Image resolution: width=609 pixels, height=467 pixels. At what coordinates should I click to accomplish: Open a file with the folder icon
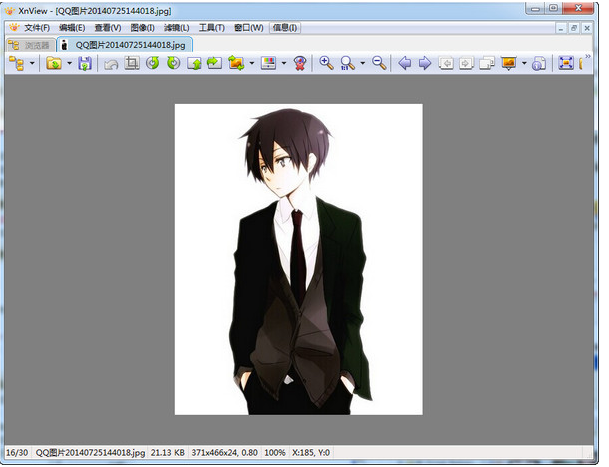(54, 63)
